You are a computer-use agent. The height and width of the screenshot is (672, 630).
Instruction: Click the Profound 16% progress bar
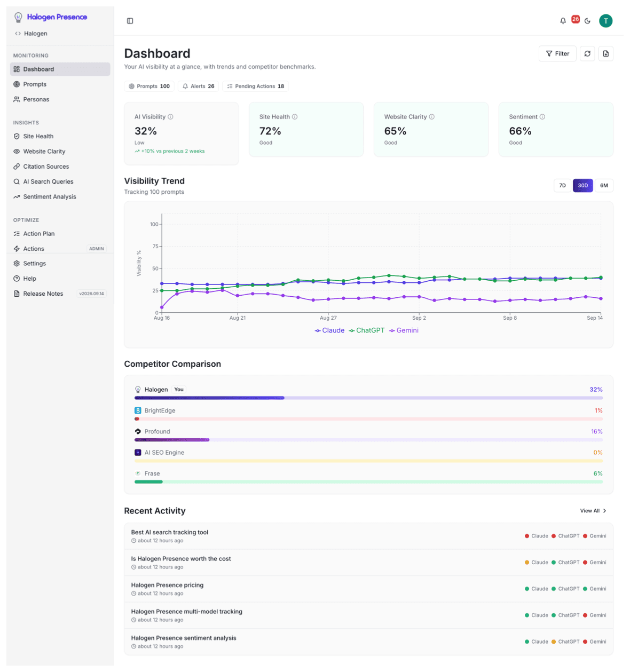[368, 440]
